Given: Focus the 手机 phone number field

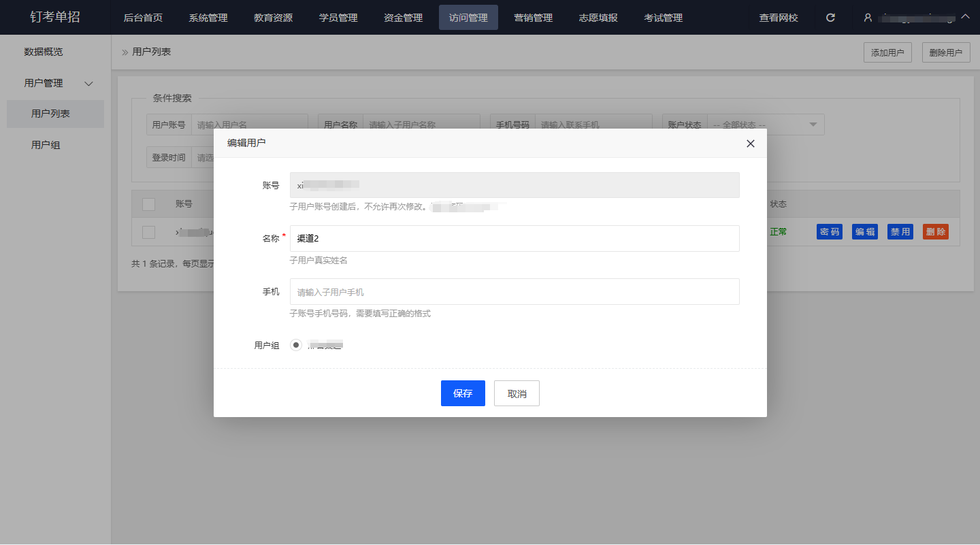Looking at the screenshot, I should pos(514,292).
